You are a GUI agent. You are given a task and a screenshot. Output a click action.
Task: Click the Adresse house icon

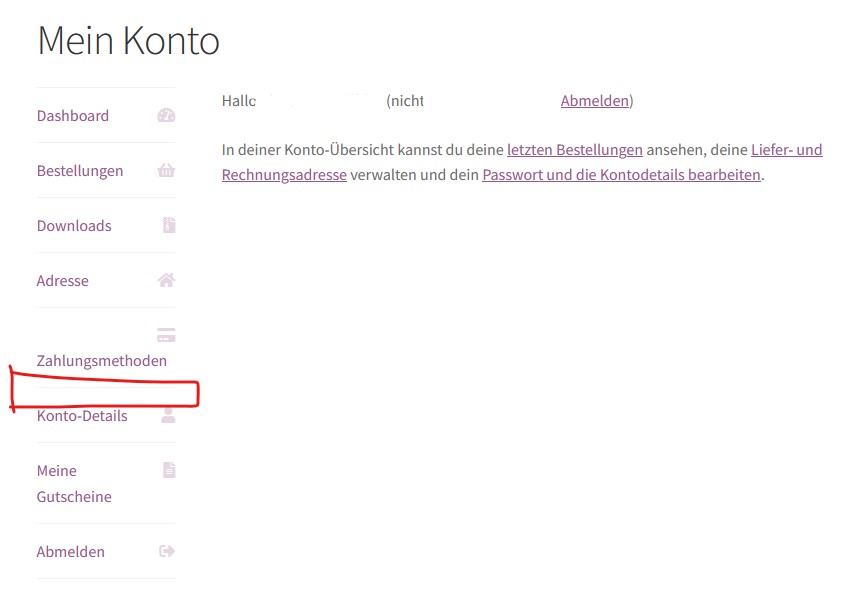166,280
